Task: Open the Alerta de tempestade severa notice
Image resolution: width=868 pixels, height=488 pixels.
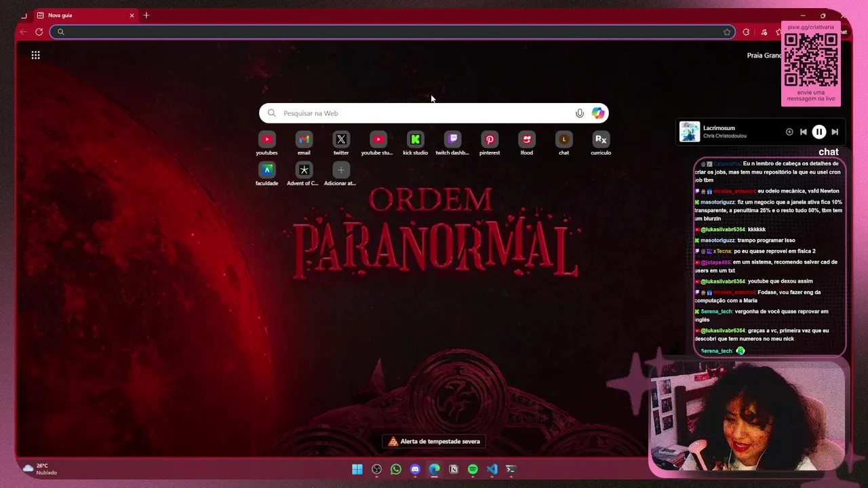Action: [434, 441]
